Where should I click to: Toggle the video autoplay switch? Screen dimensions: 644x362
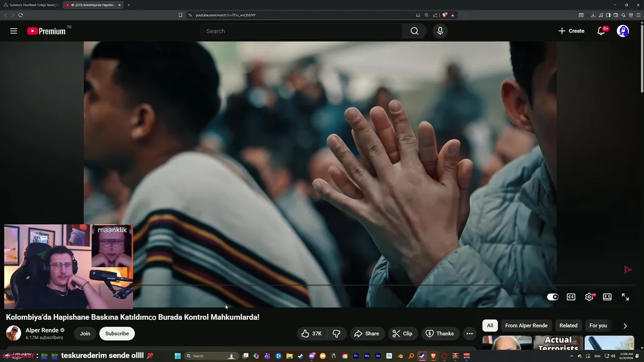552,297
